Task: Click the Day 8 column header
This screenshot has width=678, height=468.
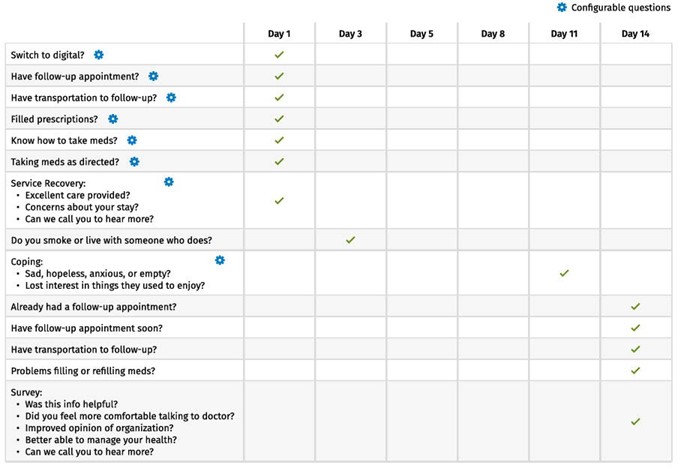Action: click(493, 33)
